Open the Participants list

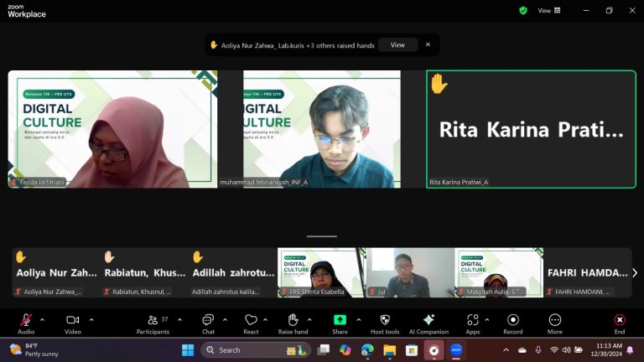(x=153, y=323)
